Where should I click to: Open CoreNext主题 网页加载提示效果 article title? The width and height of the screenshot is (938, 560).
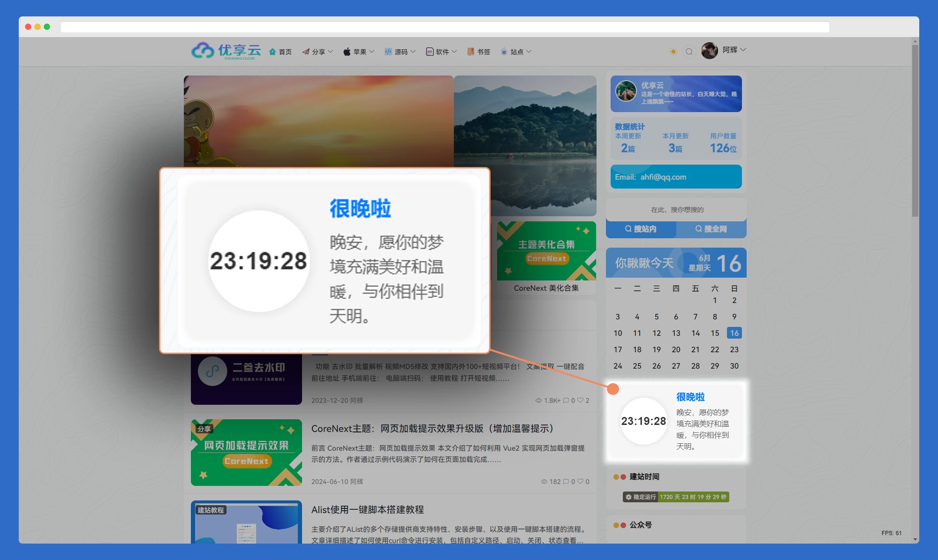tap(432, 429)
